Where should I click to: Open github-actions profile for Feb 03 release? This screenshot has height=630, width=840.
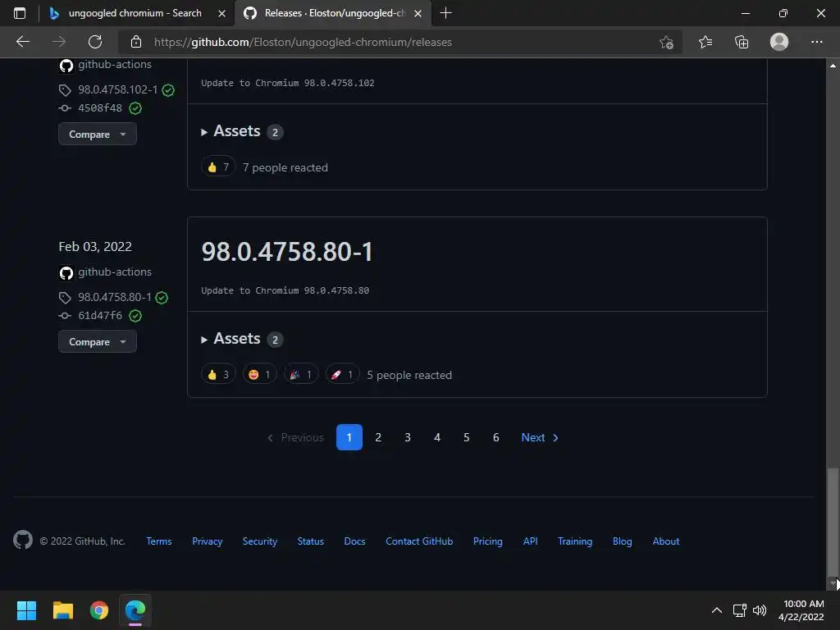pos(115,272)
